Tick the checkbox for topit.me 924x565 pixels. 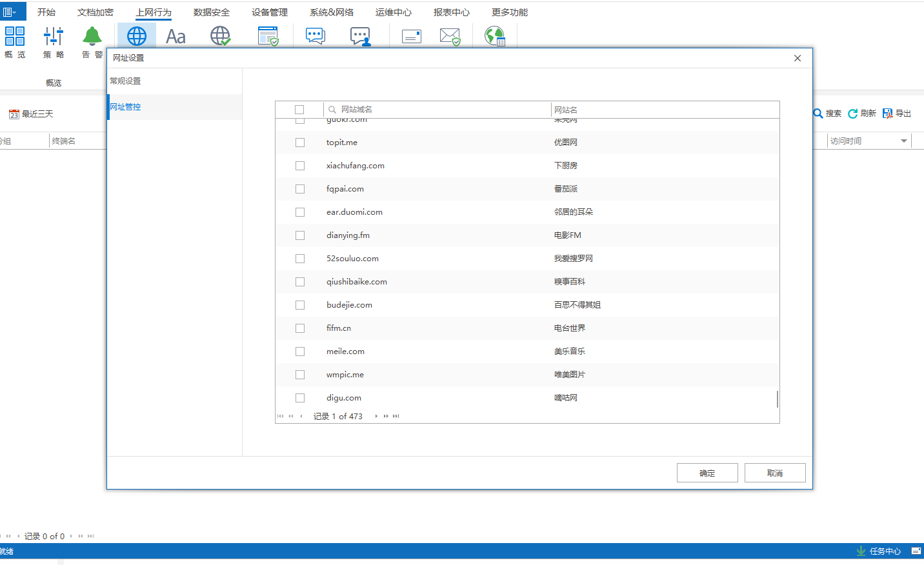[x=300, y=143]
